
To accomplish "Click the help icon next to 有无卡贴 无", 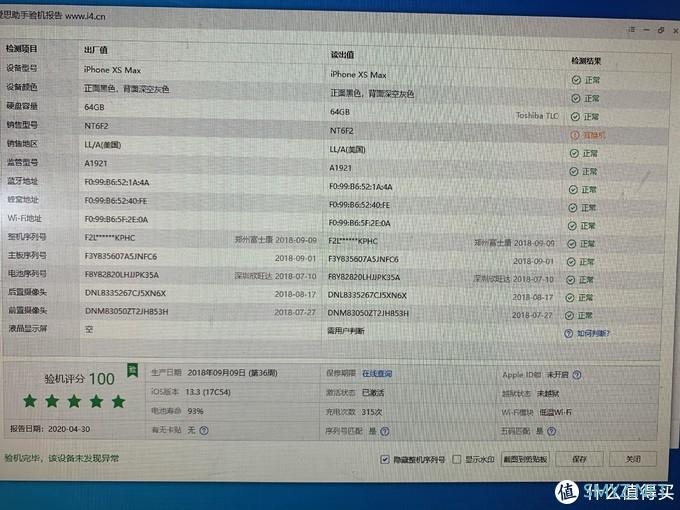I will click(x=204, y=430).
